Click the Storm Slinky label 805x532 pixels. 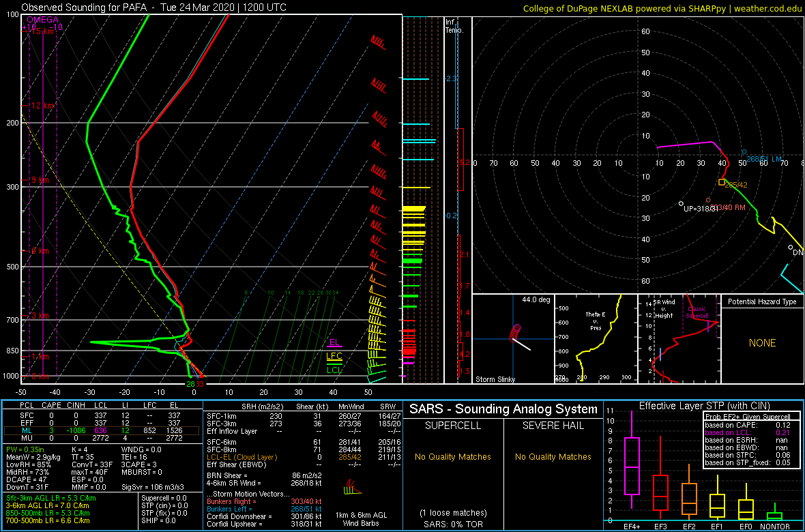click(x=495, y=379)
